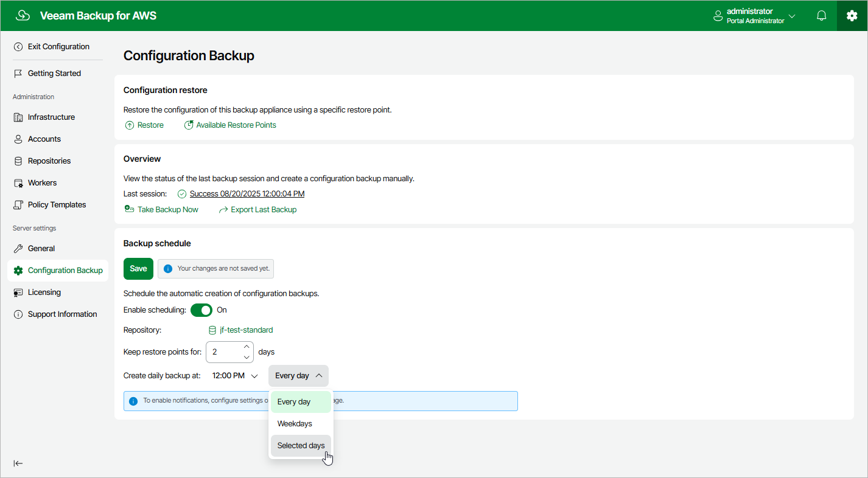Image resolution: width=868 pixels, height=478 pixels.
Task: Click Export Last Backup
Action: (x=264, y=210)
